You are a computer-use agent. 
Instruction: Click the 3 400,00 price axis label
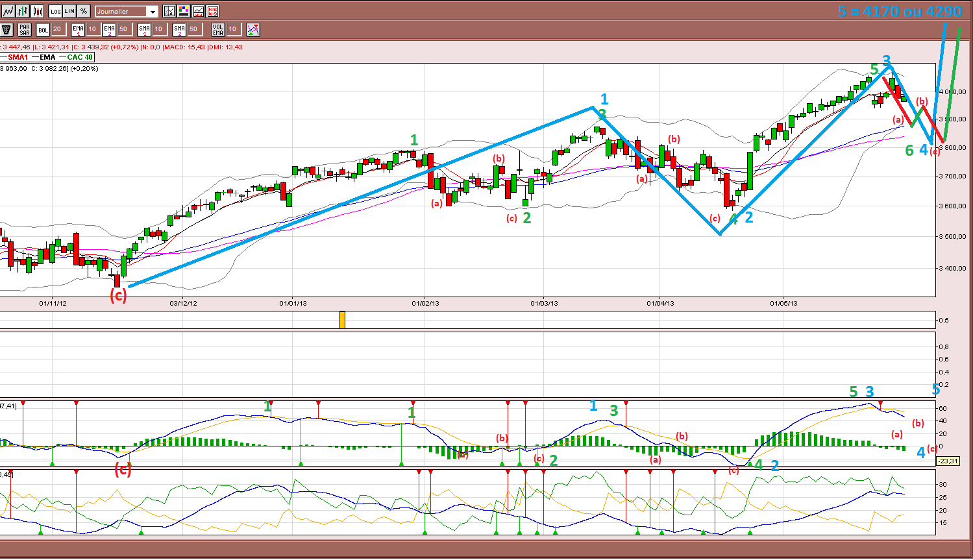pos(953,268)
